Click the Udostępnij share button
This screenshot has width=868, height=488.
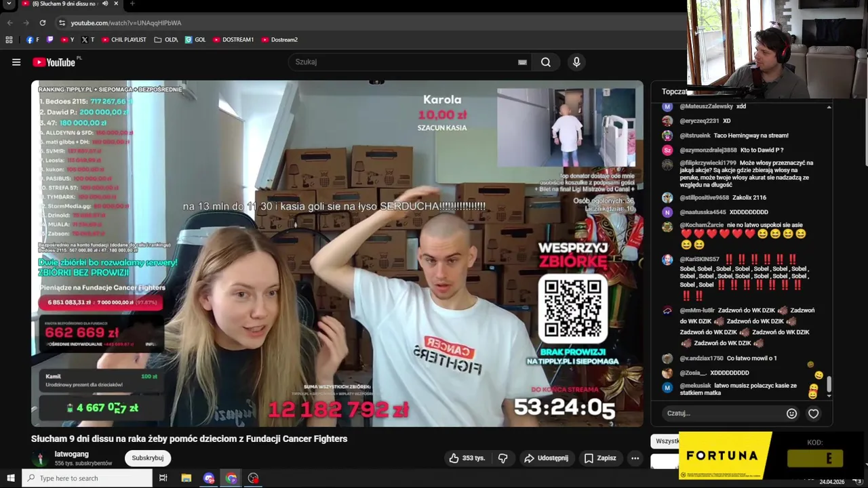click(546, 458)
